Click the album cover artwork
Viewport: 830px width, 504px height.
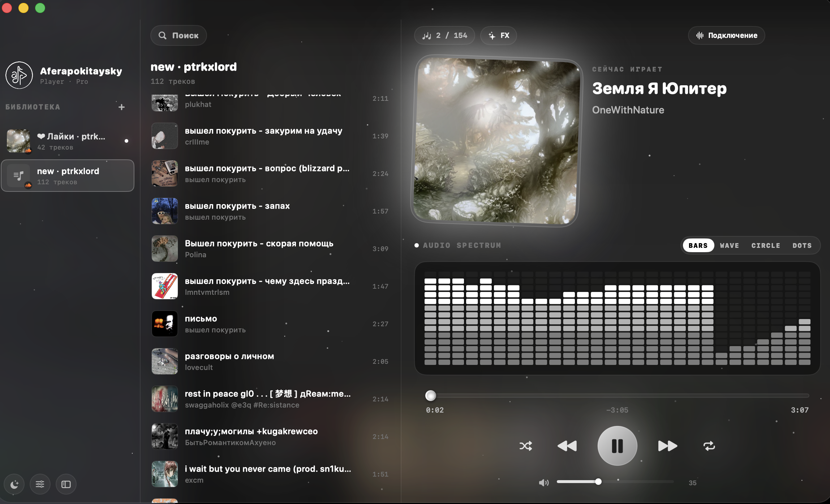(496, 141)
